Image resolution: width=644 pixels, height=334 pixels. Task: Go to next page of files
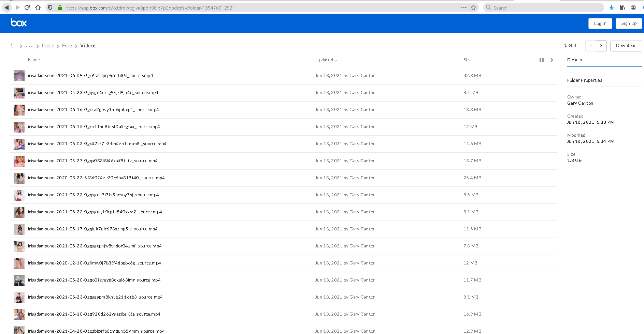(601, 46)
